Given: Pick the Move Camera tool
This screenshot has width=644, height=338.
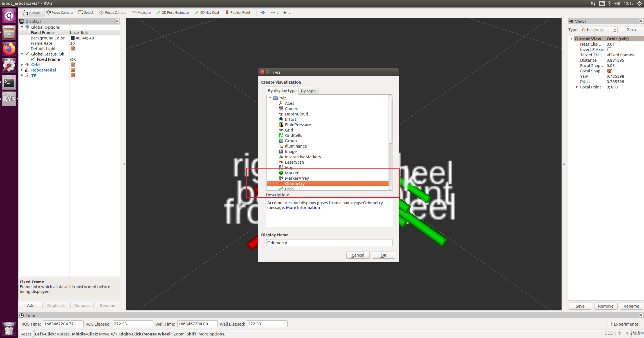Looking at the screenshot, I should (x=59, y=12).
